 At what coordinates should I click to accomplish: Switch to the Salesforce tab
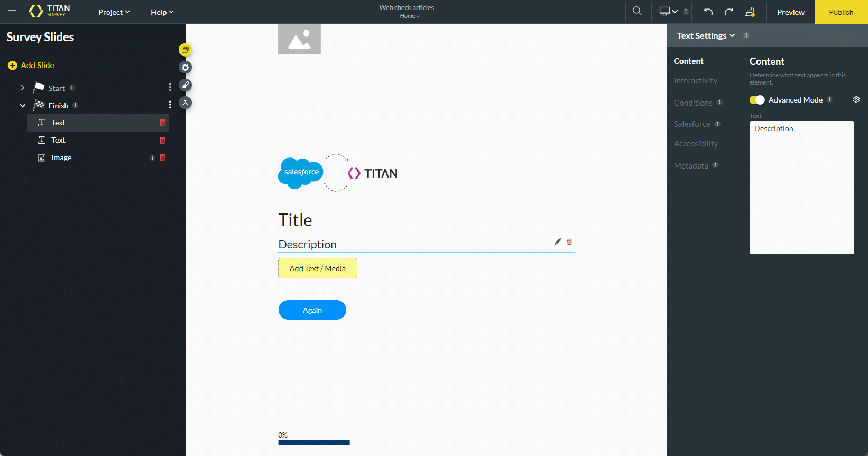click(x=692, y=124)
